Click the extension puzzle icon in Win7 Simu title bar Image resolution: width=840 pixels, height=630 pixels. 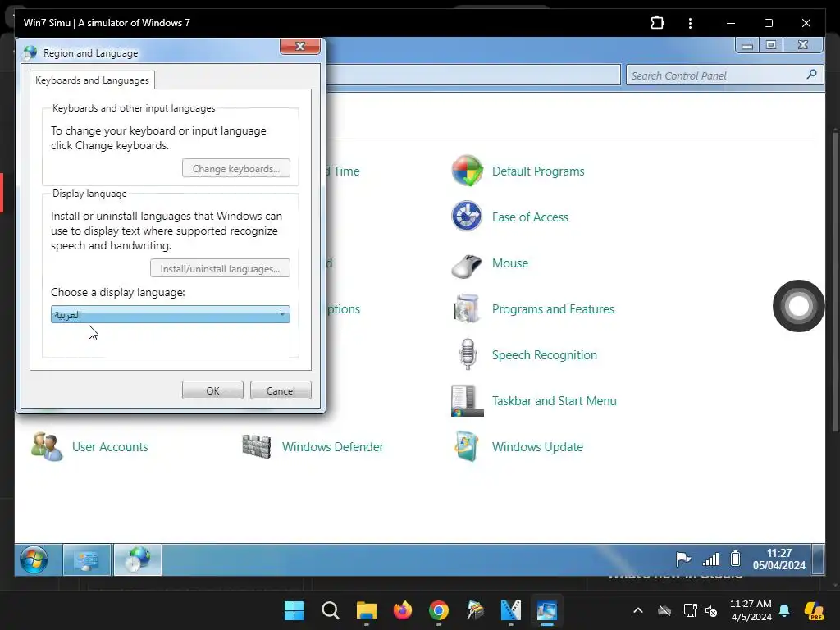tap(657, 23)
